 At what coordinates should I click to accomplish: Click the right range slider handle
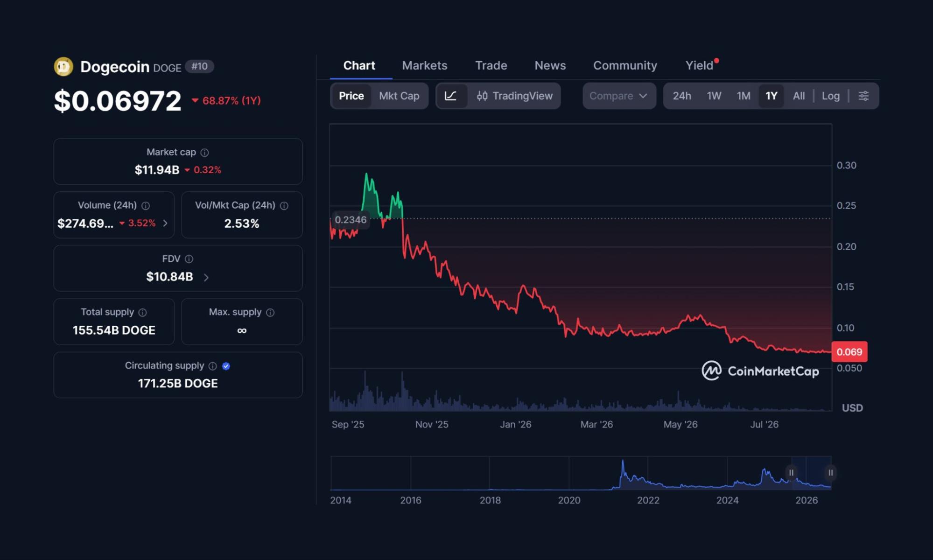click(830, 473)
